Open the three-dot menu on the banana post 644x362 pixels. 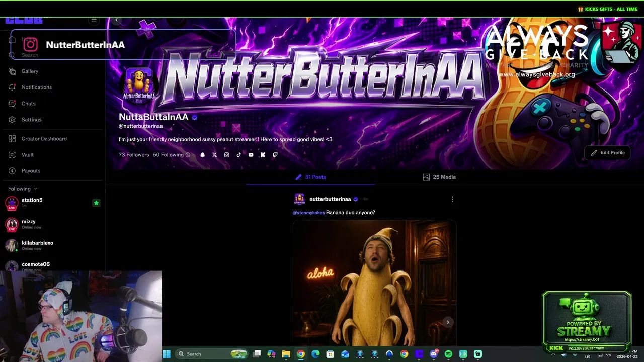pos(452,199)
